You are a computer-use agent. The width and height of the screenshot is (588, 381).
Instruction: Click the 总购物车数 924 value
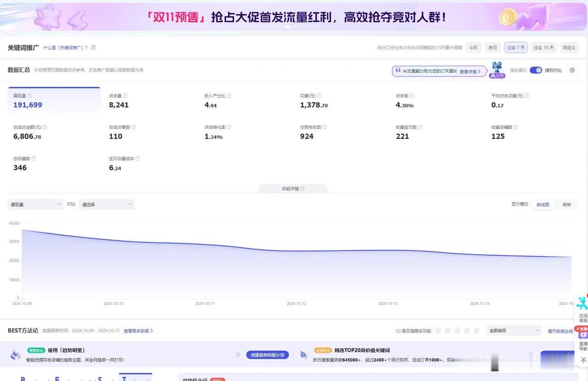click(306, 136)
